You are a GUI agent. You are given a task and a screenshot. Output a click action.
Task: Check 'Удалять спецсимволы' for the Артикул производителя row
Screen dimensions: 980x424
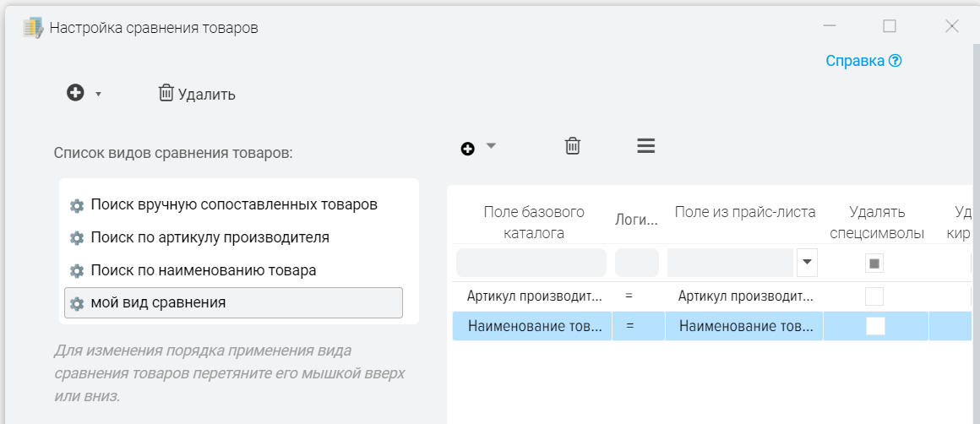click(x=874, y=296)
